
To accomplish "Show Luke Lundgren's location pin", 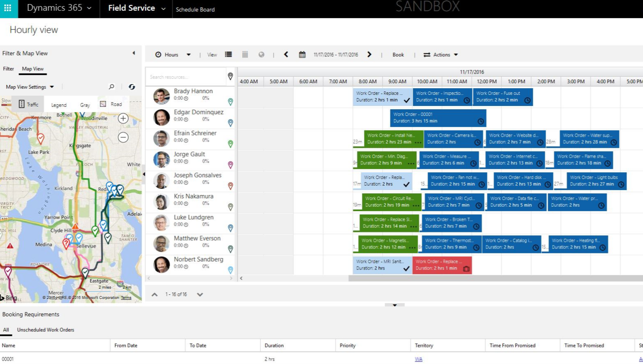I will pos(230,228).
